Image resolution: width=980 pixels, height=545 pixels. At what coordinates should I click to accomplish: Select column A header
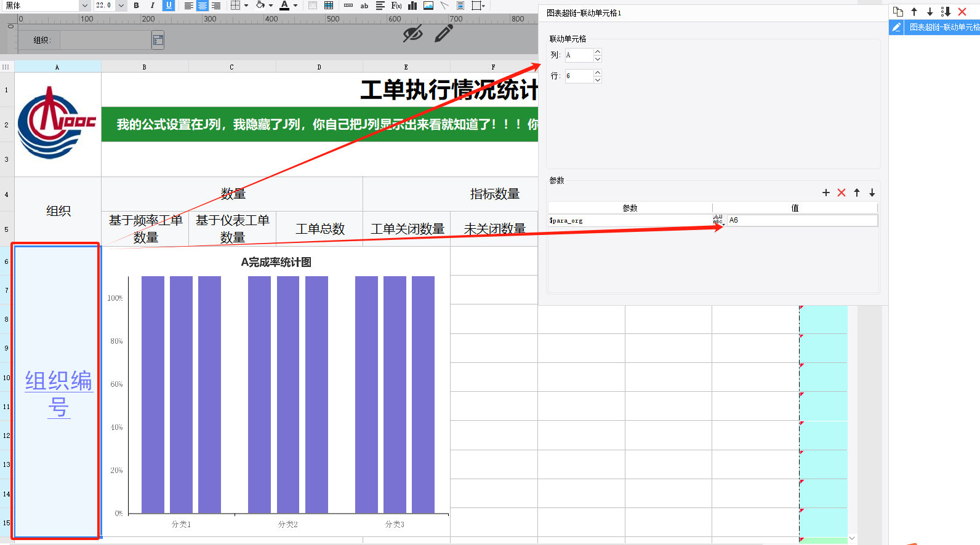click(x=57, y=66)
